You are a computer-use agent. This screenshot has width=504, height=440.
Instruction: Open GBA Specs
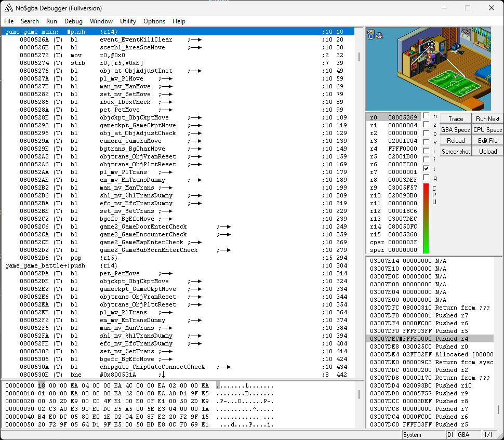click(456, 129)
